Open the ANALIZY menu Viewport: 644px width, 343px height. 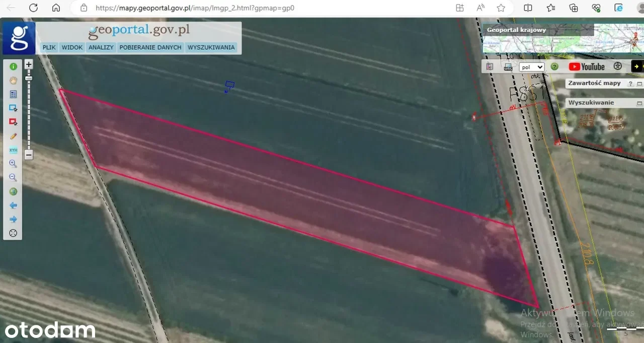pos(101,47)
